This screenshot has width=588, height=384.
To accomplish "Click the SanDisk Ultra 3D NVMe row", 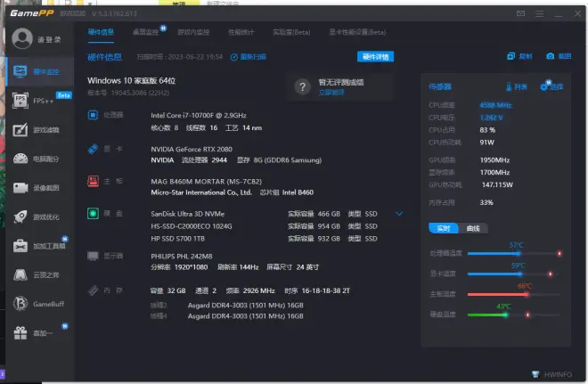I will [x=264, y=214].
